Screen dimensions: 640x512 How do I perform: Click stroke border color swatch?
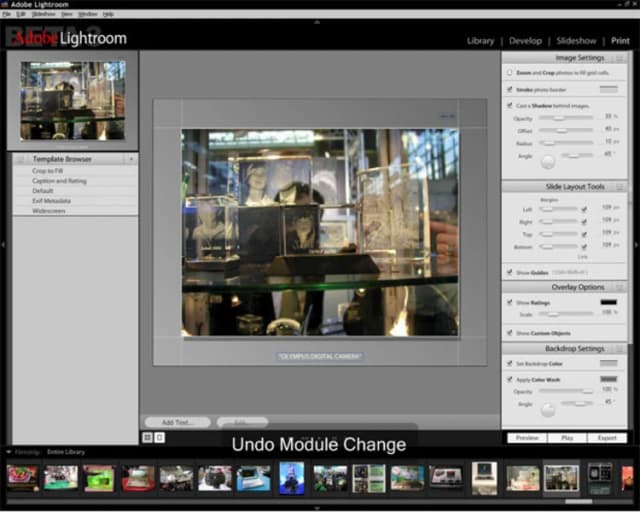pos(608,89)
